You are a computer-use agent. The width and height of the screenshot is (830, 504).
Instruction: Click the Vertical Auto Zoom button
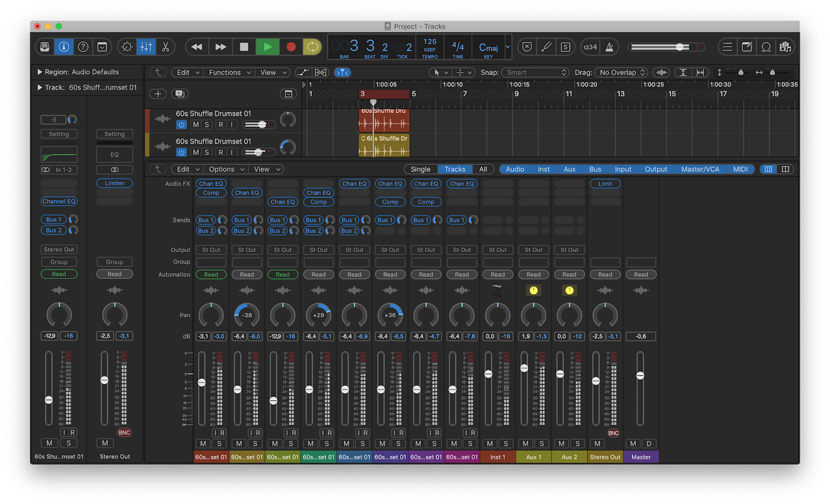(x=684, y=72)
